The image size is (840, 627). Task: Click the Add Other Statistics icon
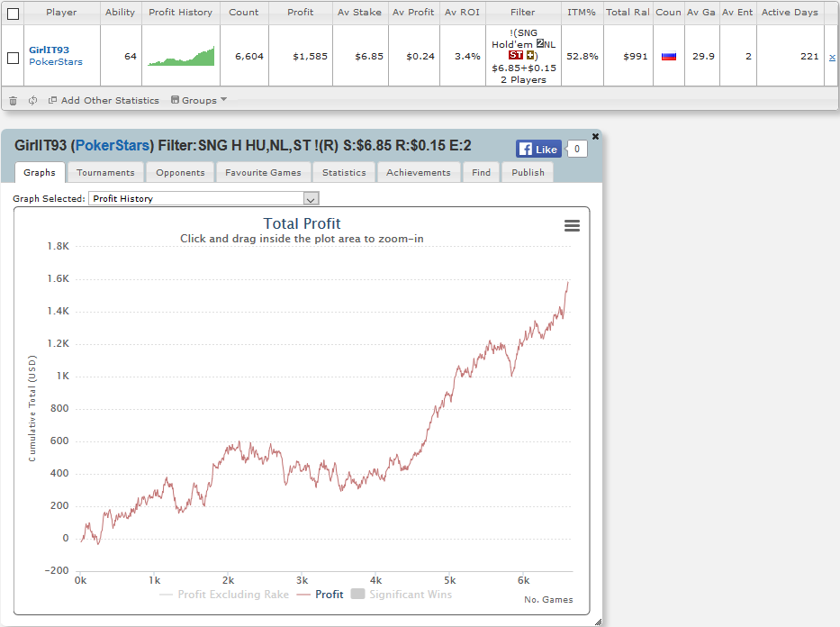pos(52,100)
